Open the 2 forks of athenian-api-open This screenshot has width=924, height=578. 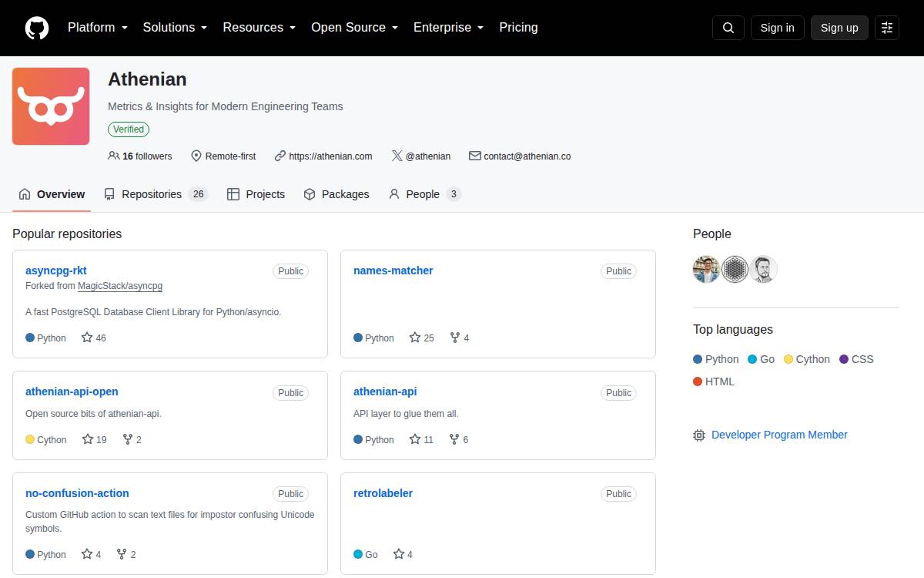[x=132, y=439]
